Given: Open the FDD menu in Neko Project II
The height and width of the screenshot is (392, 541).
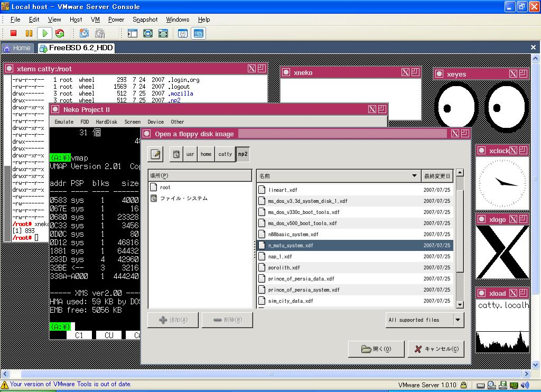Looking at the screenshot, I should tap(85, 122).
